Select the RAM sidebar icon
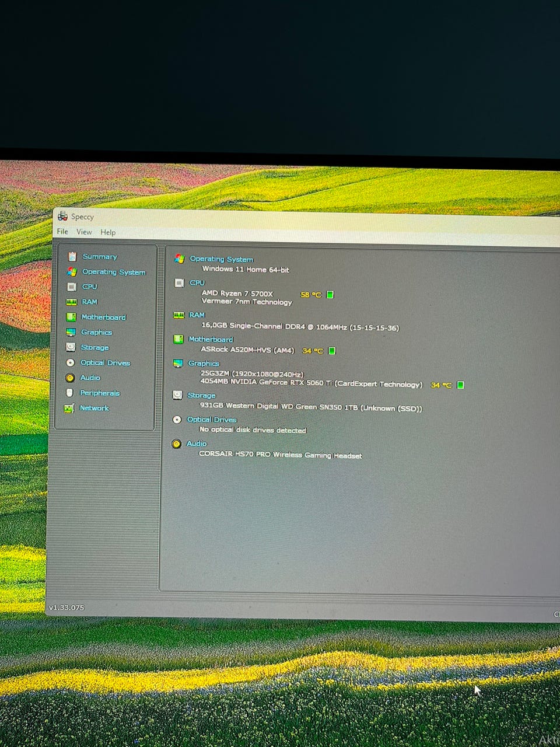The height and width of the screenshot is (747, 560). click(x=71, y=302)
